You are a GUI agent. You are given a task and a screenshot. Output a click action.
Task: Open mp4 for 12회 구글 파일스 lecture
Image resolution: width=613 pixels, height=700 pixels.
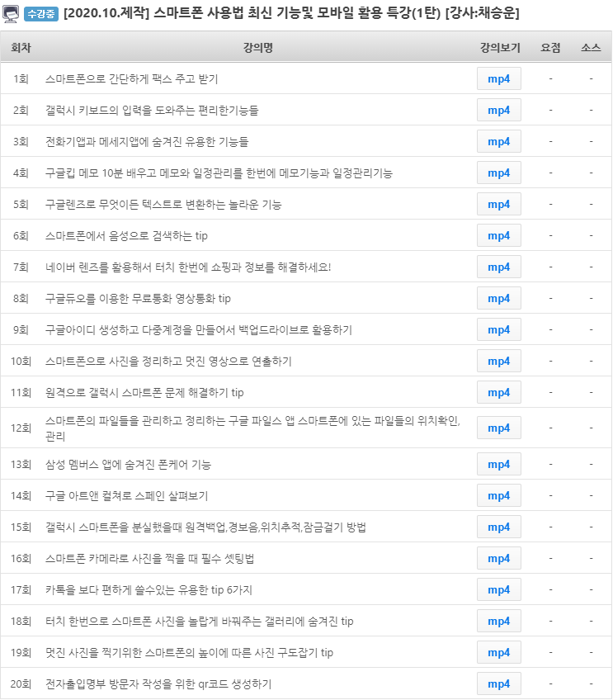click(499, 428)
